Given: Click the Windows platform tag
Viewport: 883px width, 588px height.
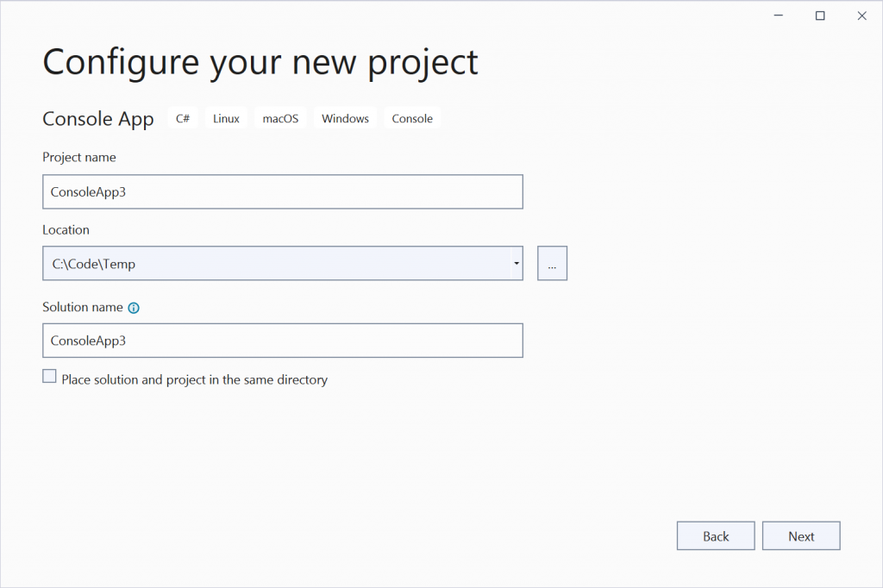Looking at the screenshot, I should (x=345, y=119).
